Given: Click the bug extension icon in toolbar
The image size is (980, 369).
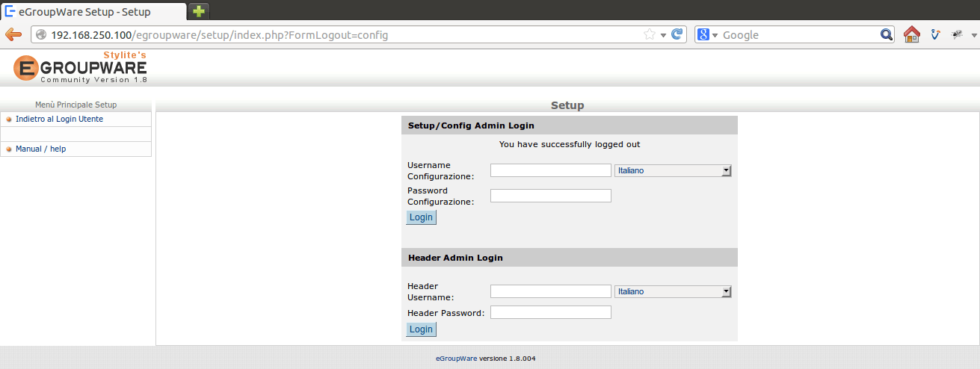Looking at the screenshot, I should tap(956, 34).
